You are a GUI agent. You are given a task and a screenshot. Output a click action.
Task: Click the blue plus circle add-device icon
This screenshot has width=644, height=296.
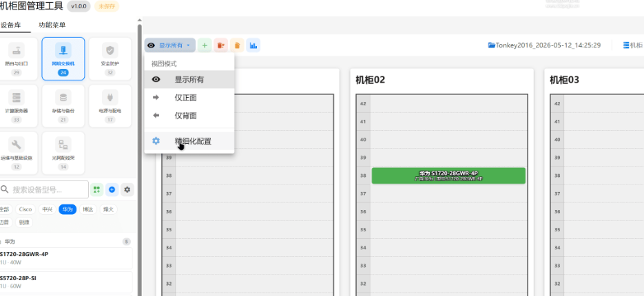(112, 190)
